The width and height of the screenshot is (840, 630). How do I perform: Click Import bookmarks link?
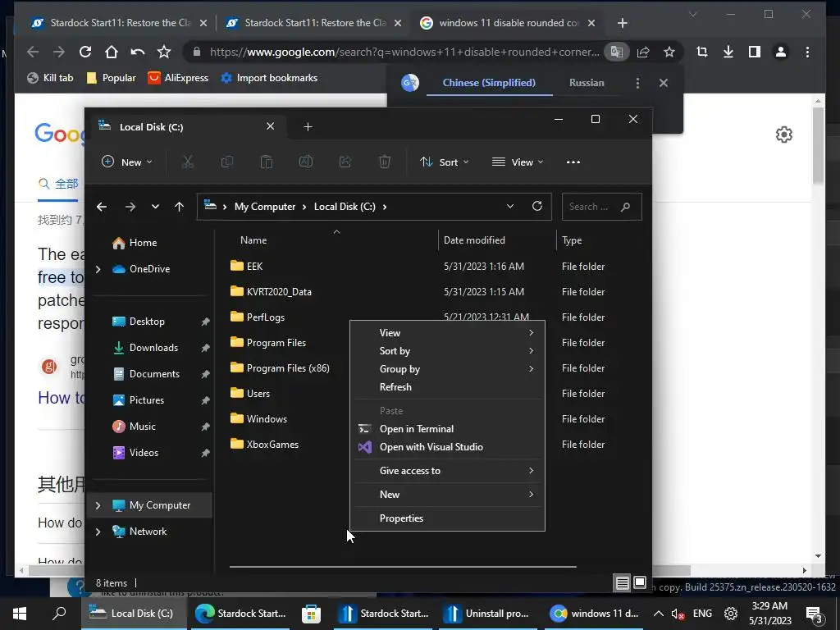coord(269,78)
